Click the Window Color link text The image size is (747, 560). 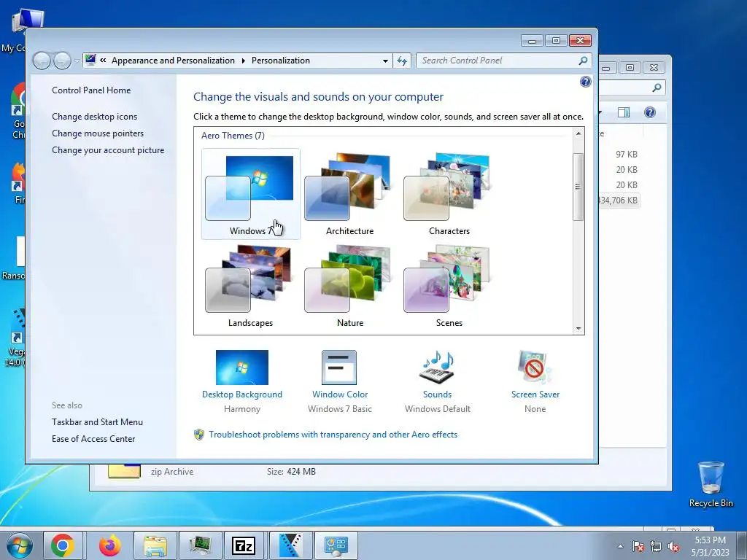pyautogui.click(x=340, y=394)
